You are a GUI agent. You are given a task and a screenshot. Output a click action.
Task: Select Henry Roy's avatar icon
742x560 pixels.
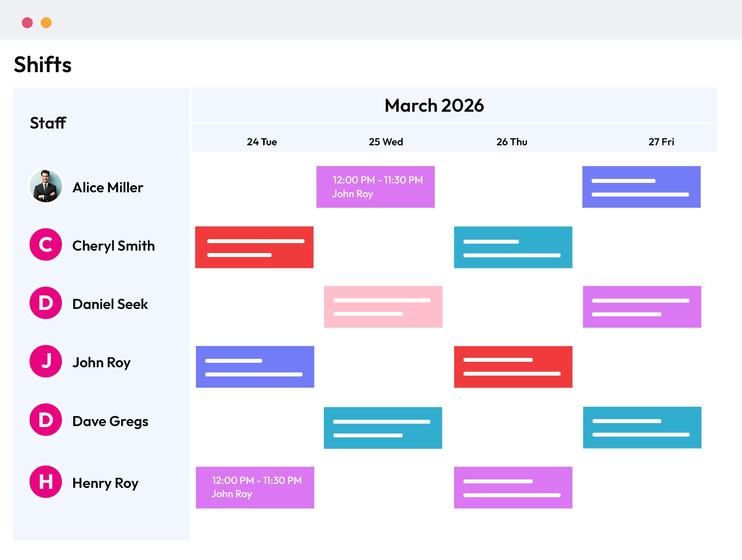[46, 482]
